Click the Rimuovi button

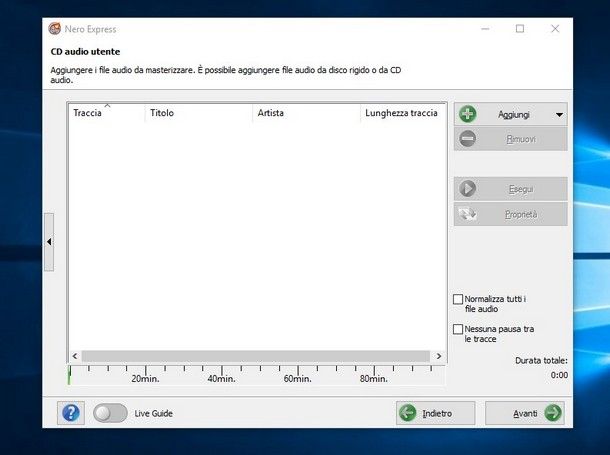510,139
